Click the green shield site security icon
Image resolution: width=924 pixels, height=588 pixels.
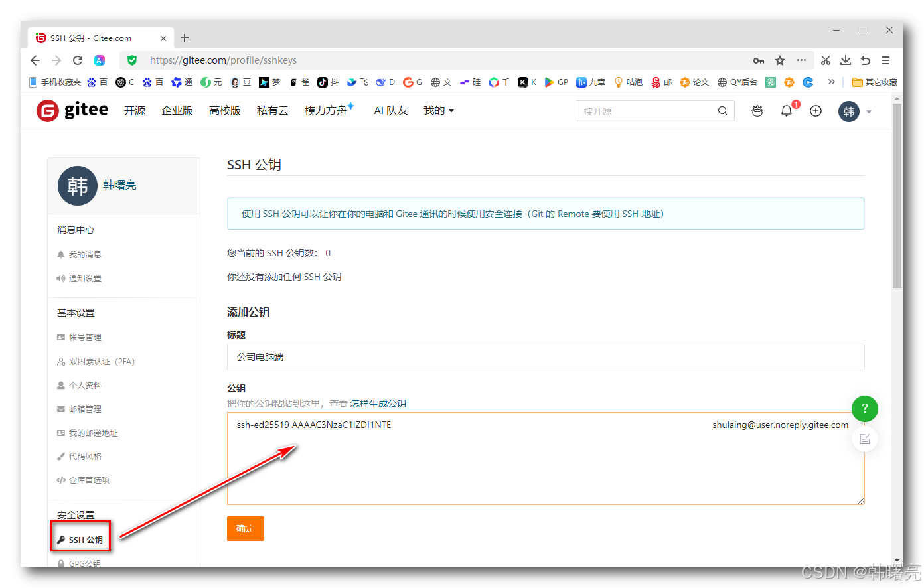tap(132, 60)
